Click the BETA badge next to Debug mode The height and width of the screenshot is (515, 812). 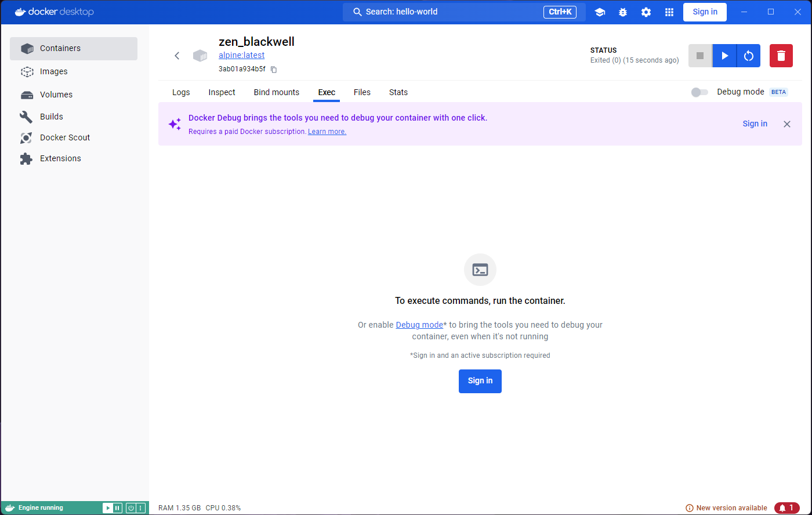(778, 92)
